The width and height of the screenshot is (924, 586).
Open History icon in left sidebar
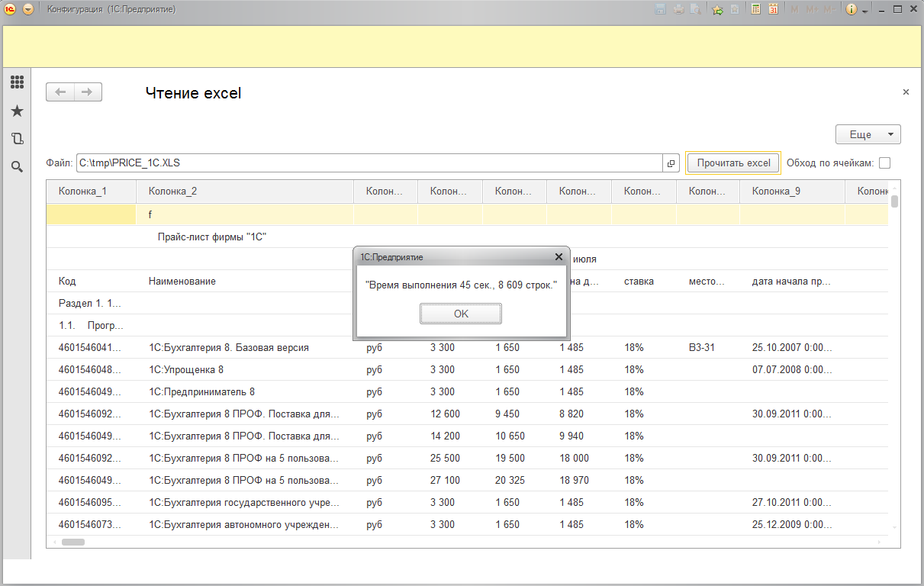point(17,139)
